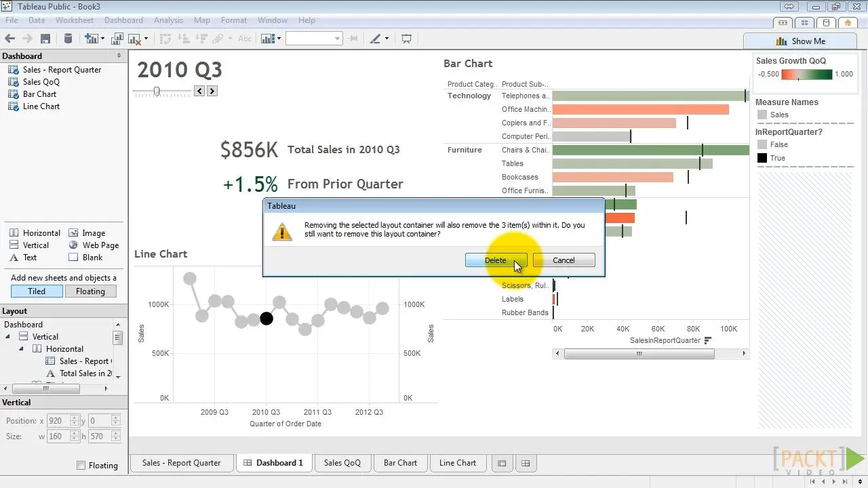Click the sort icon beside SalesInReportQuarter

708,340
